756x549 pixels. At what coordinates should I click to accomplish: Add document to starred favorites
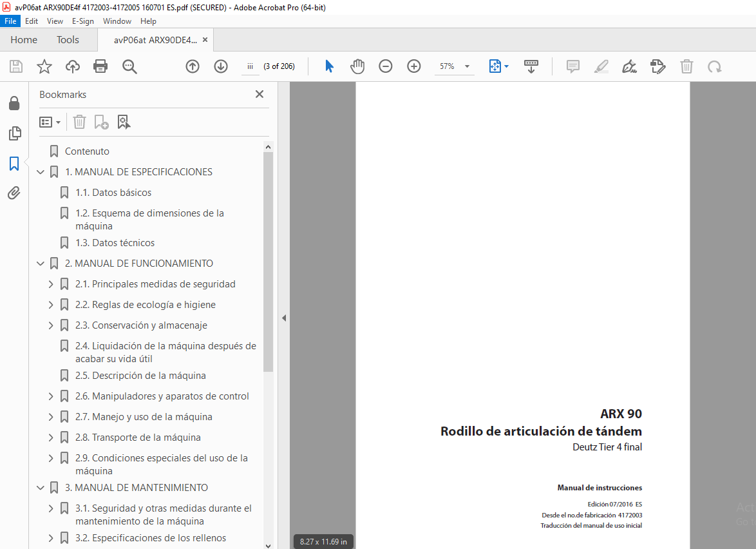[x=44, y=66]
